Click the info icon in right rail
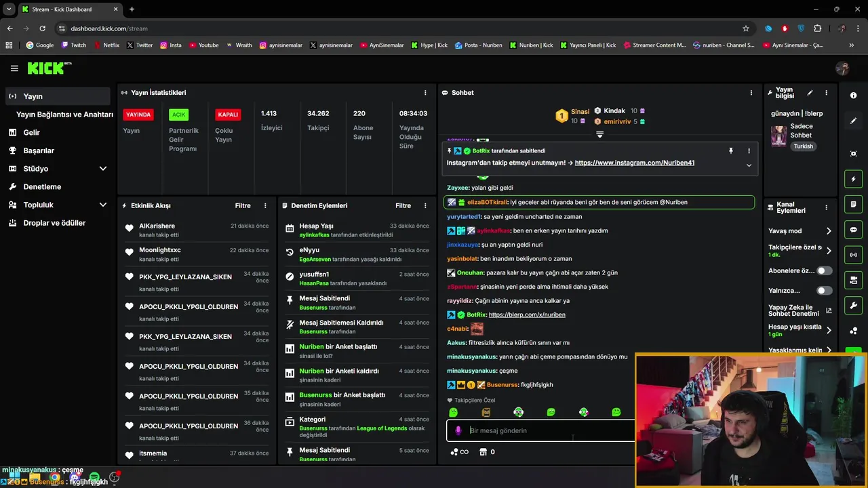The height and width of the screenshot is (488, 868). [853, 96]
